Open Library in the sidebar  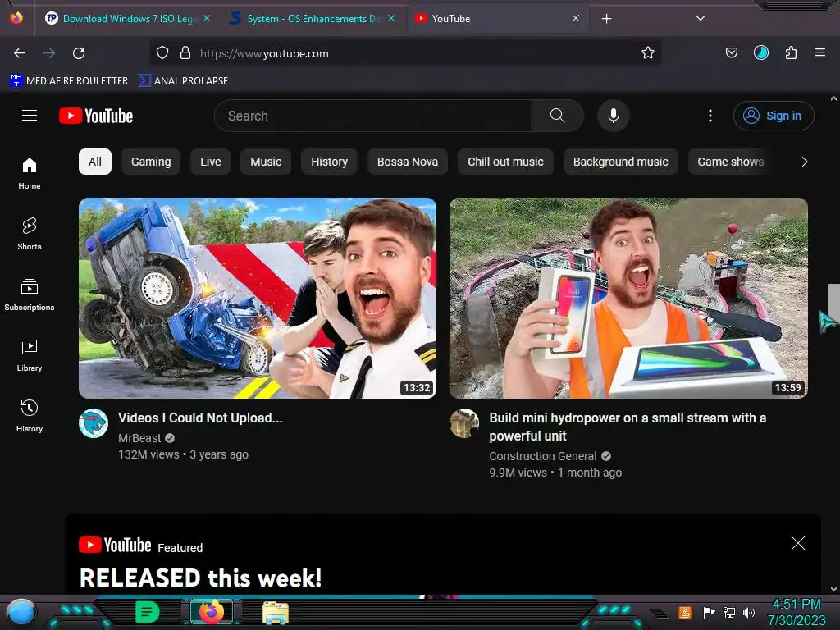(30, 355)
